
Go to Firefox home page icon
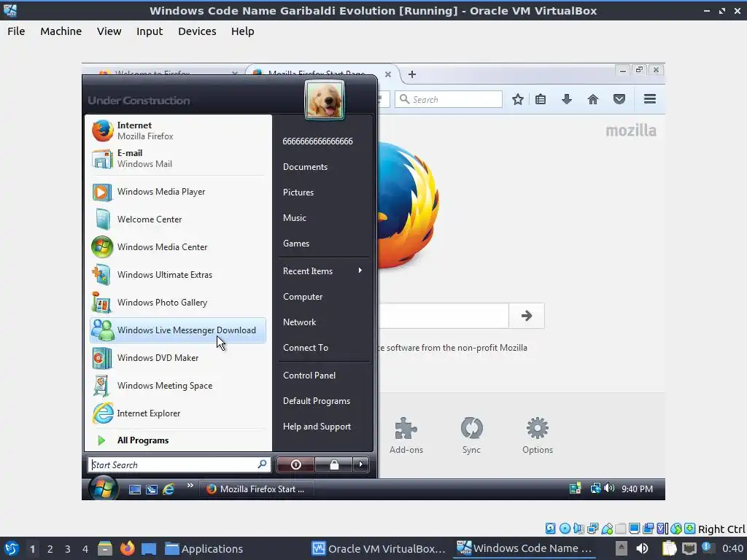pos(592,99)
